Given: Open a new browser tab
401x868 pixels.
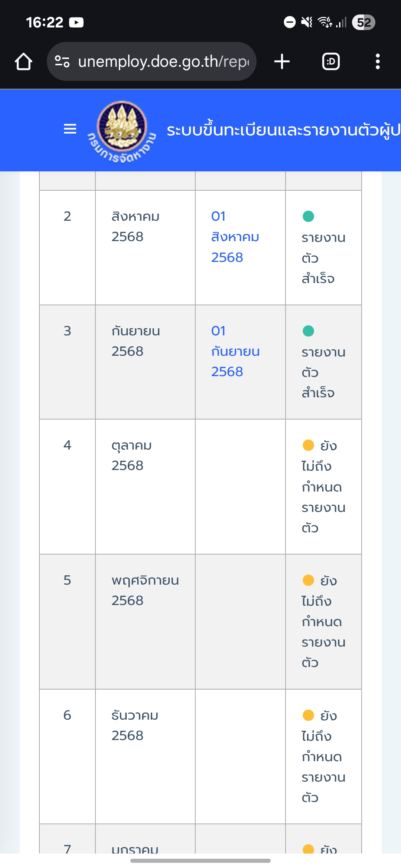Looking at the screenshot, I should click(282, 62).
